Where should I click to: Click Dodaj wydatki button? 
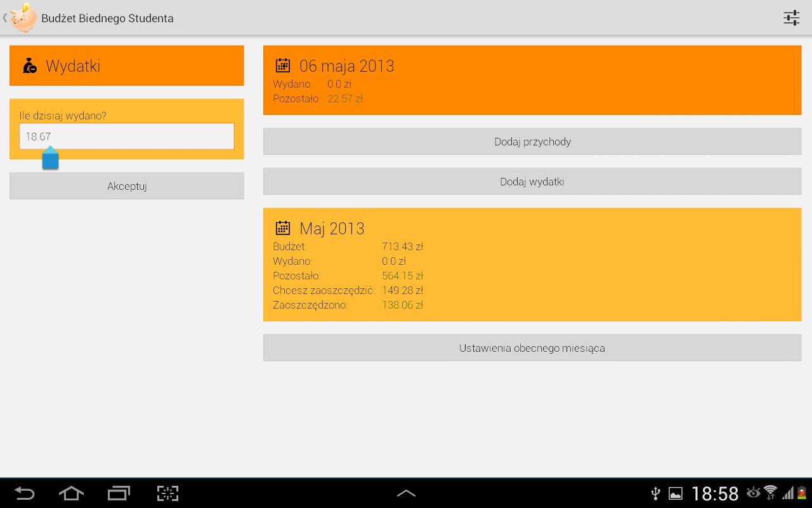(x=532, y=182)
